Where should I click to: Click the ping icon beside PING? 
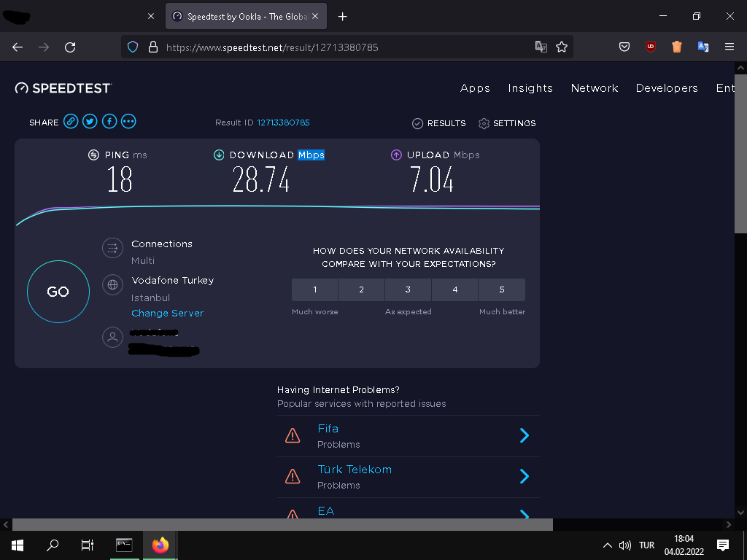(x=93, y=155)
